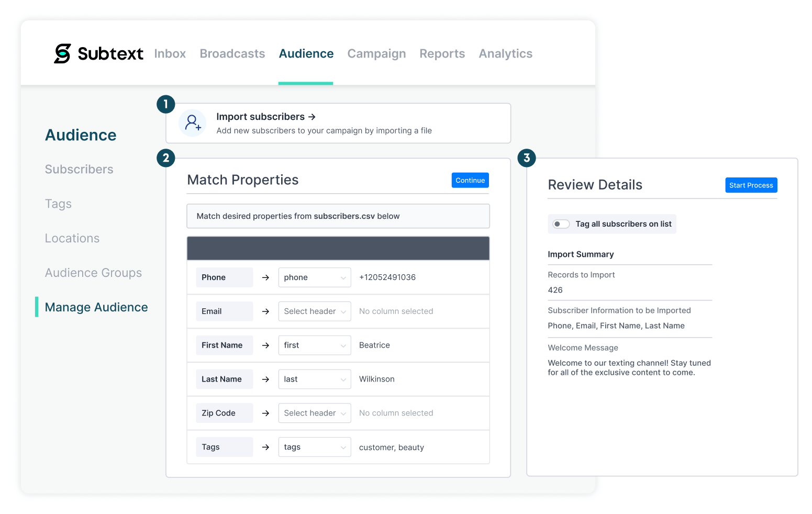Open the tags column dropdown

(314, 446)
